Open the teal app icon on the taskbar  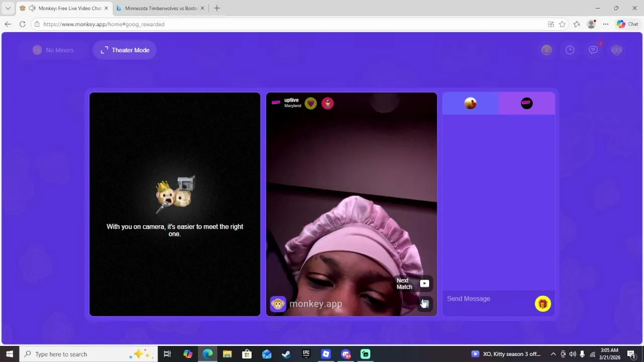pos(365,354)
